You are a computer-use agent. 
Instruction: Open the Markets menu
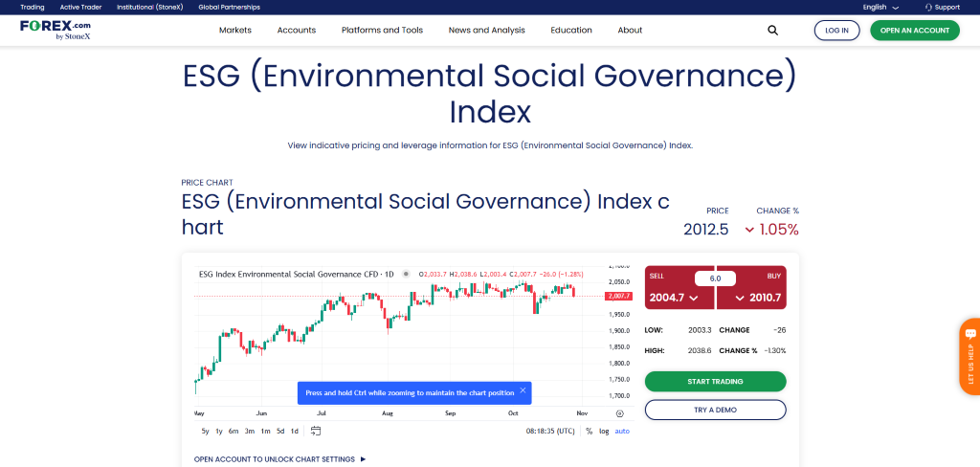coord(235,30)
